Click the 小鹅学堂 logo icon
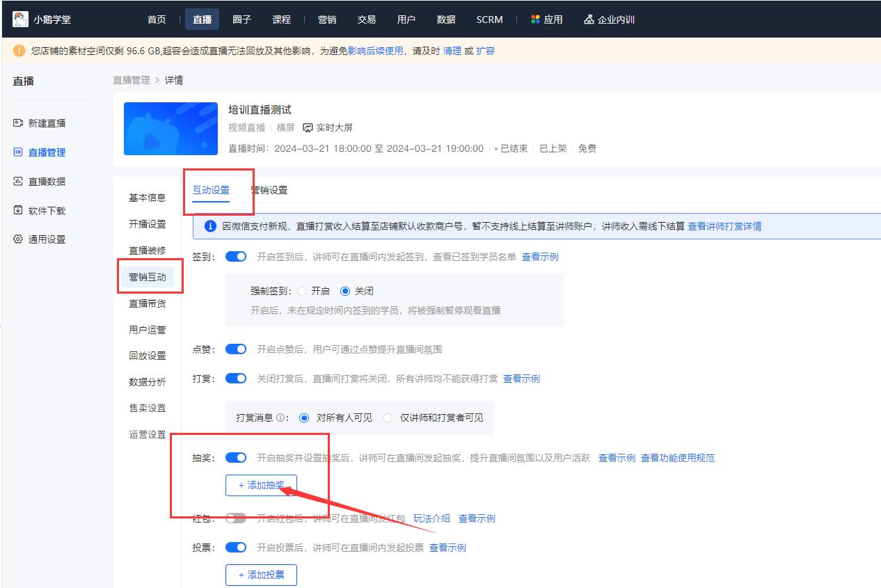The width and height of the screenshot is (881, 588). (19, 19)
